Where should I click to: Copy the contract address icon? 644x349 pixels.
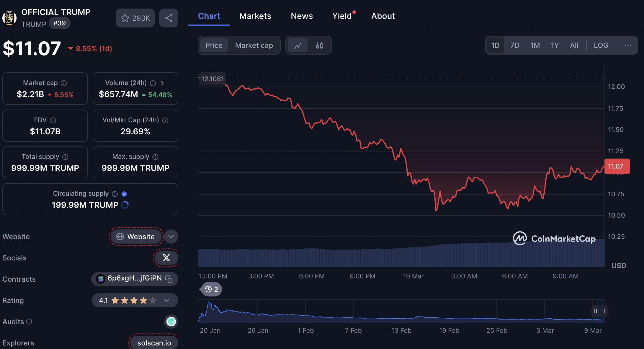coord(169,279)
